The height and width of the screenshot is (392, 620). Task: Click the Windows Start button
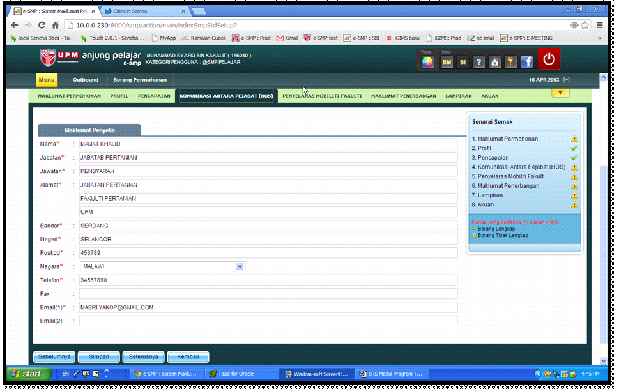pos(28,374)
